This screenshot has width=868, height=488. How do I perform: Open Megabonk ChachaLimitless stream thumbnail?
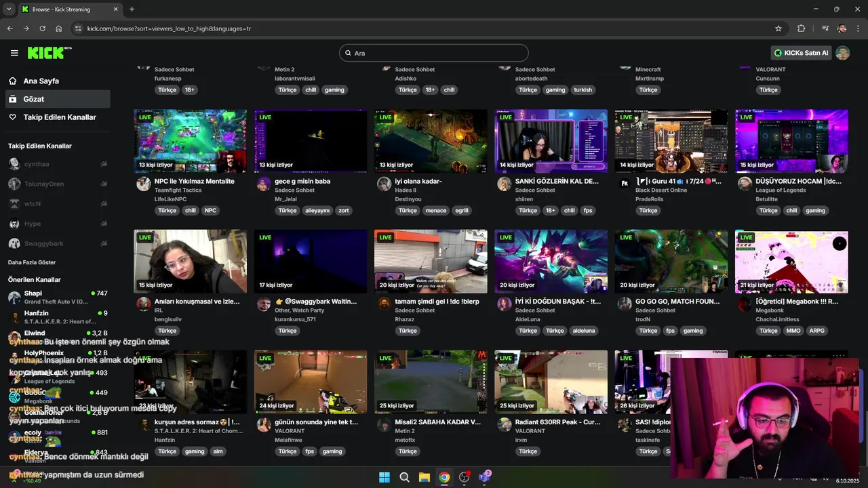(x=791, y=261)
